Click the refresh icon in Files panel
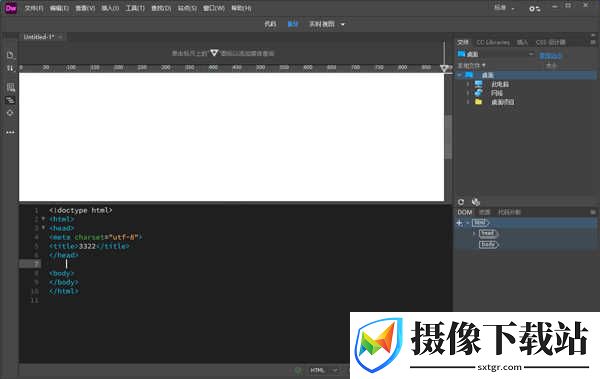 (461, 202)
